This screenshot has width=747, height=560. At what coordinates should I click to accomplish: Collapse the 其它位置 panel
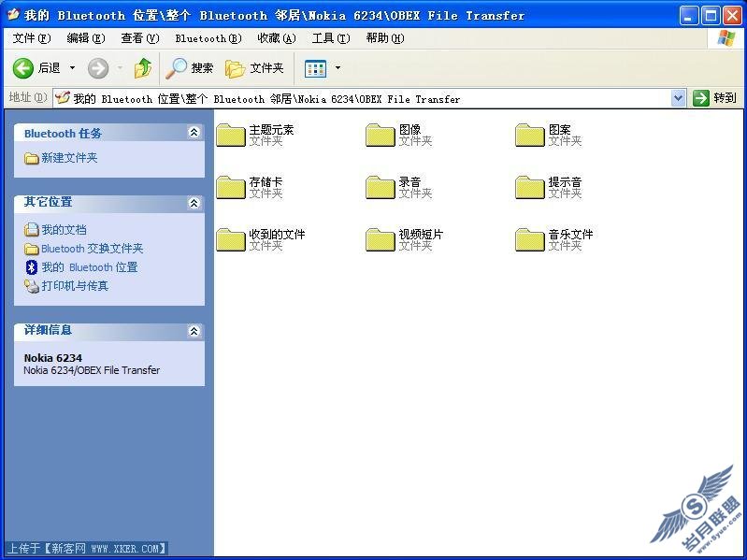194,203
